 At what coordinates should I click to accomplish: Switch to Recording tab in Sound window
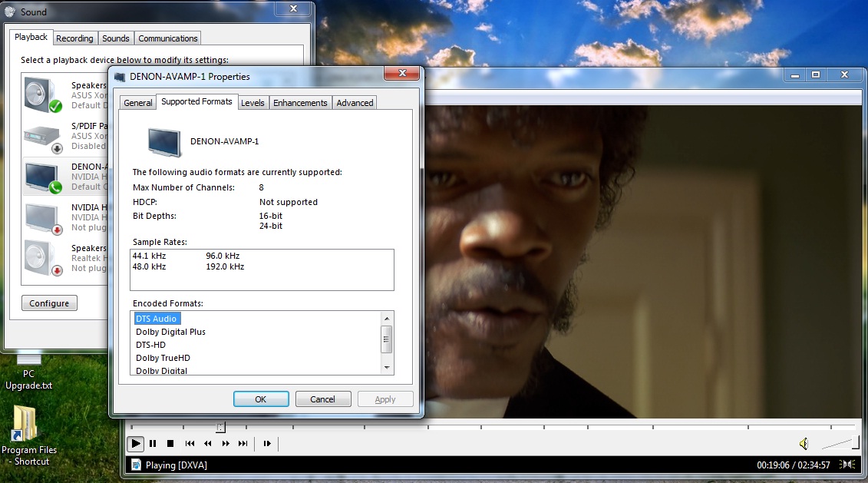(x=74, y=38)
